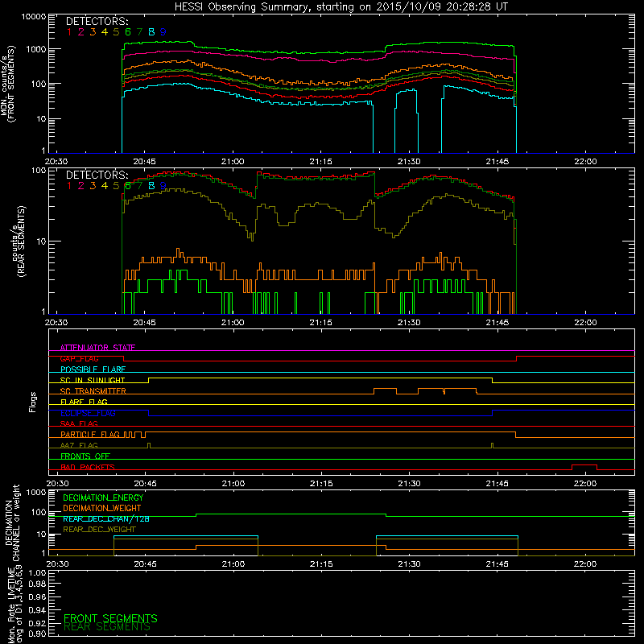Viewport: 644px width, 644px height.
Task: Click the 20:30 time tick under flags plot
Action: [57, 484]
